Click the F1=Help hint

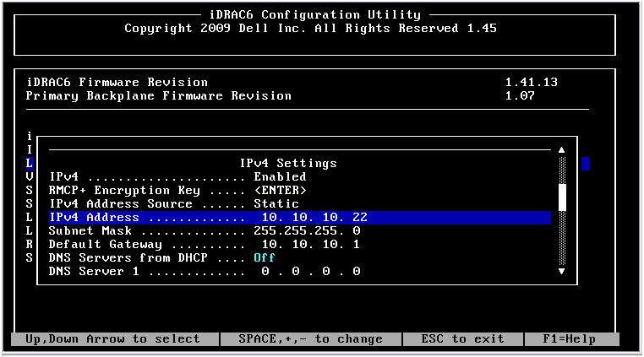pos(570,339)
